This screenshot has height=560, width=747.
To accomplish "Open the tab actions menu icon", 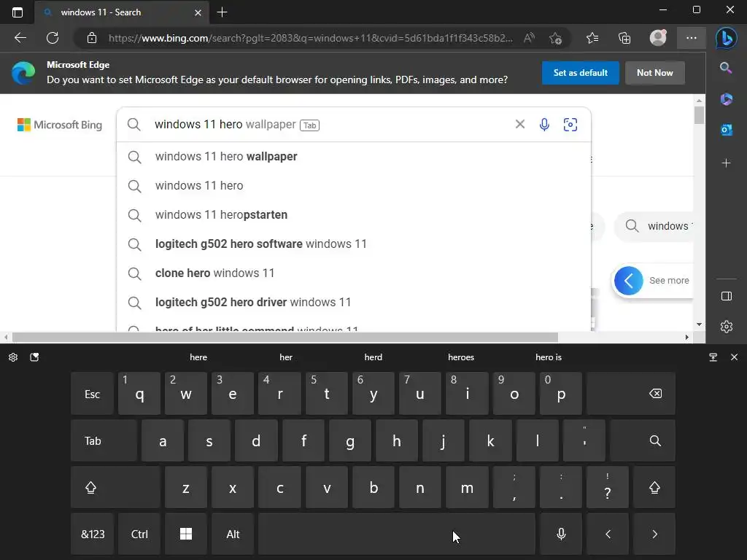I will 18,12.
